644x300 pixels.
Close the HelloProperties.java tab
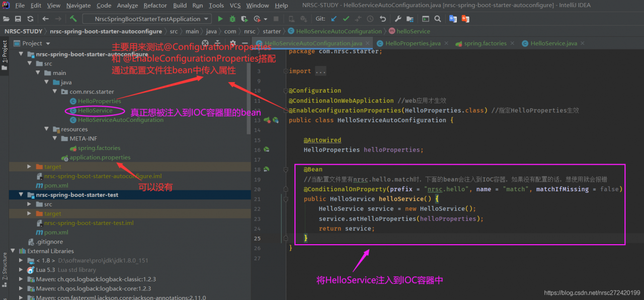coord(446,43)
